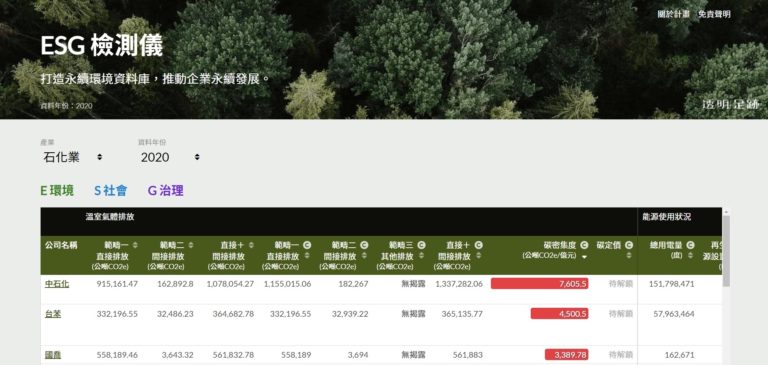Sort by 碳定價 column arrows
Viewport: 768px width, 365px height.
[629, 256]
